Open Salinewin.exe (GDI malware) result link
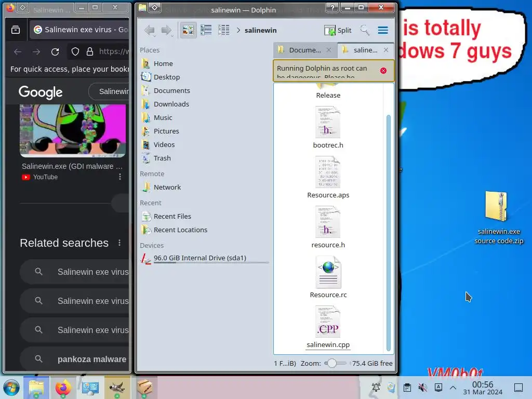 72,166
